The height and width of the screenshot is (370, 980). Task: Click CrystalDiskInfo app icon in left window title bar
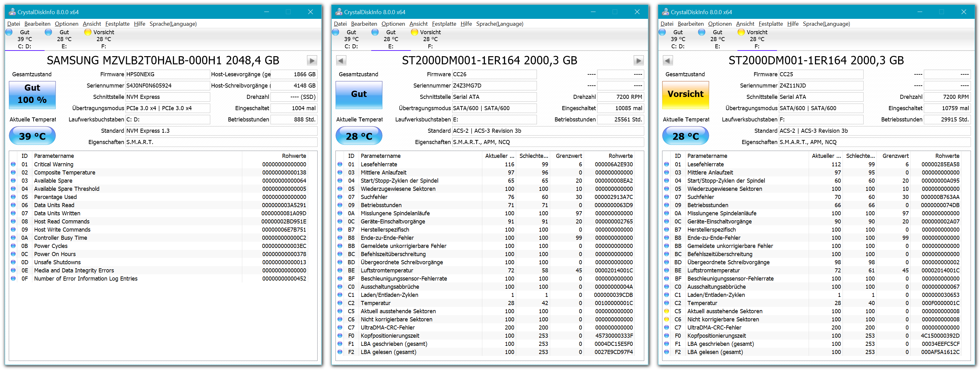tap(12, 12)
